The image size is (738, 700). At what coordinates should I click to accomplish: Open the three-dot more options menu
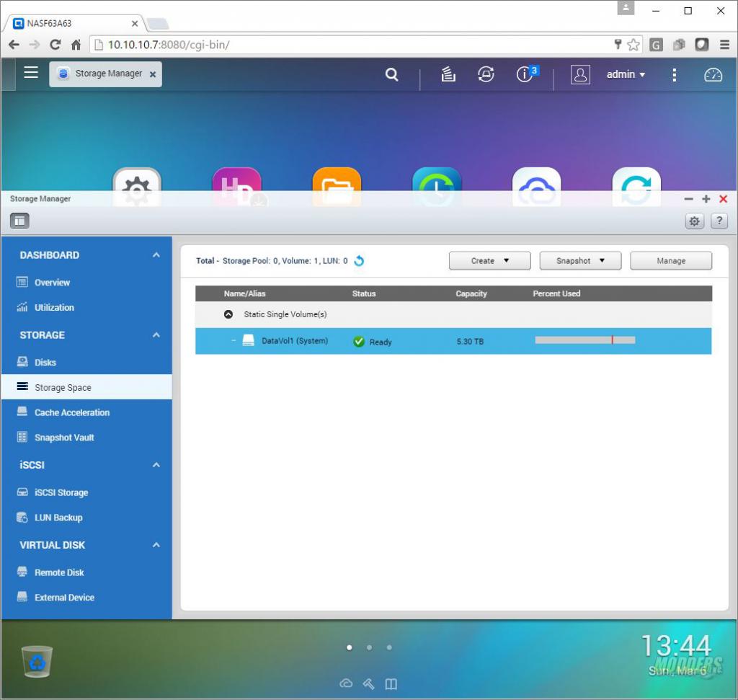[675, 74]
